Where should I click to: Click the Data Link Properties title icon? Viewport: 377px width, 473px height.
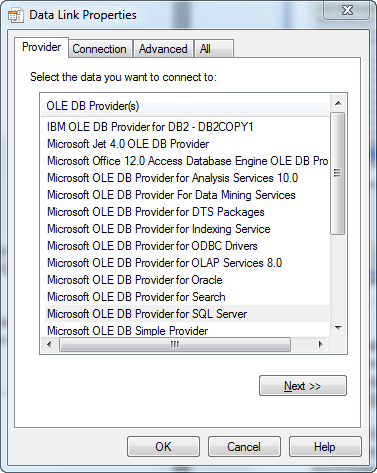pos(16,16)
